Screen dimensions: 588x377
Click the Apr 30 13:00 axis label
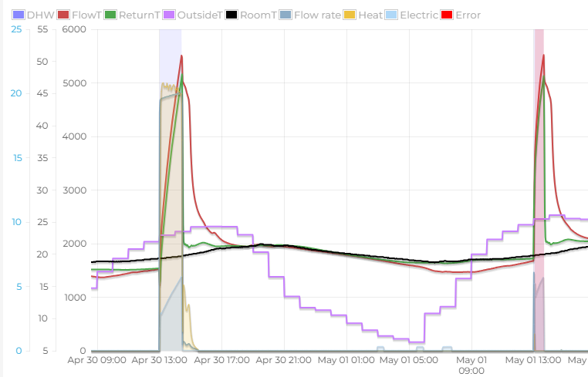(x=160, y=360)
